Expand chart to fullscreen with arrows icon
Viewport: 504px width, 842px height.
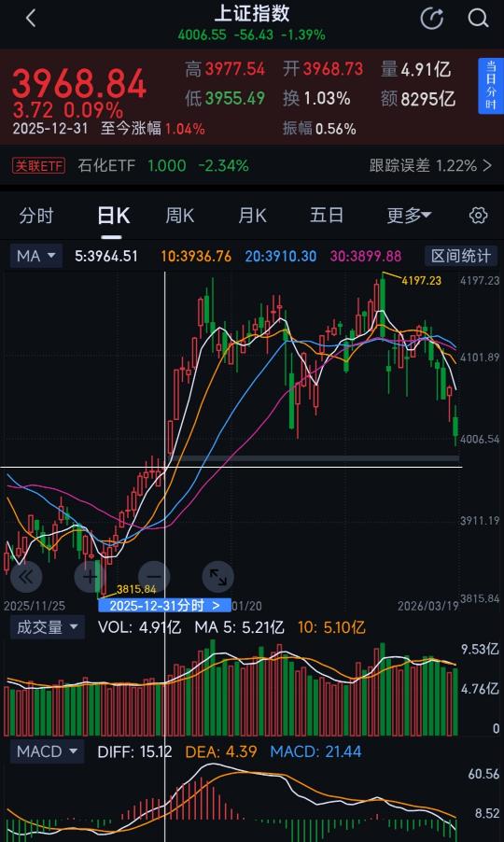[x=217, y=577]
